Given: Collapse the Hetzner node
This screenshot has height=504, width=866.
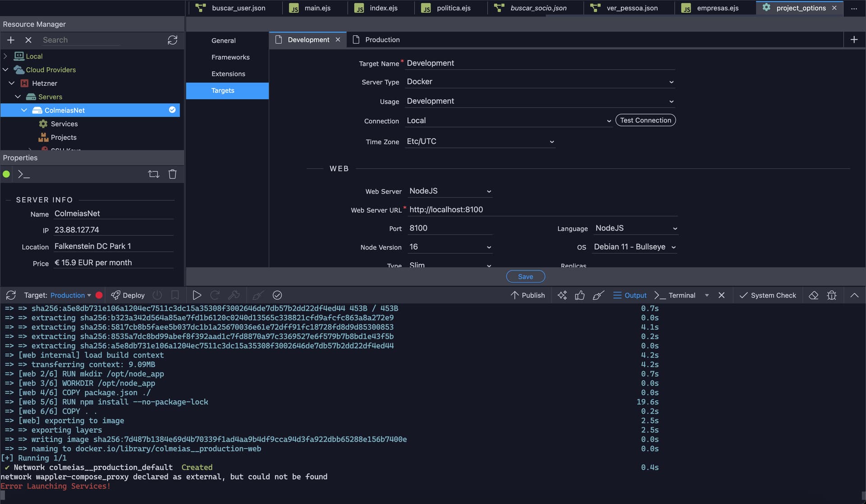Looking at the screenshot, I should [12, 83].
